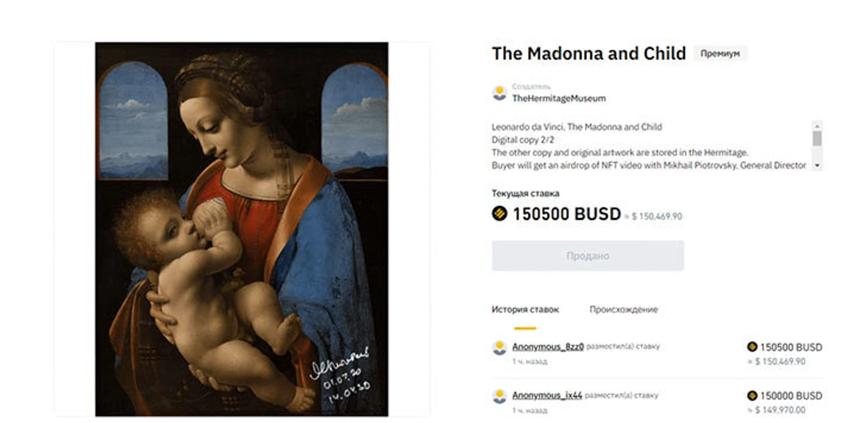Click the NFT description text box
Image resolution: width=868 pixels, height=423 pixels.
point(651,146)
